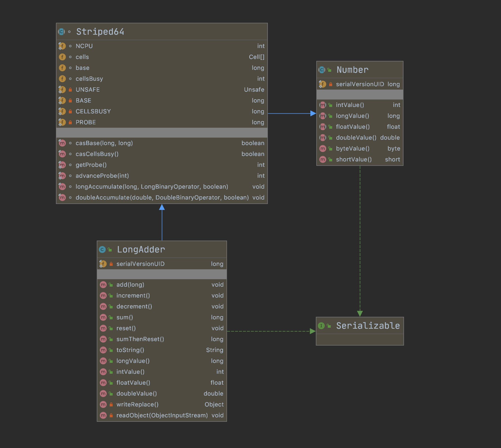The height and width of the screenshot is (448, 501).
Task: Click the casBase method icon
Action: pyautogui.click(x=62, y=143)
